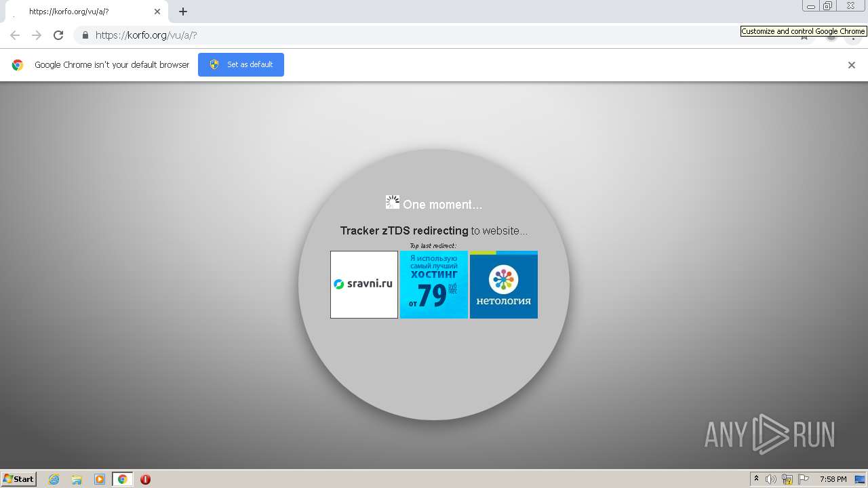Open media player from taskbar
The width and height of the screenshot is (868, 488).
pos(100,479)
